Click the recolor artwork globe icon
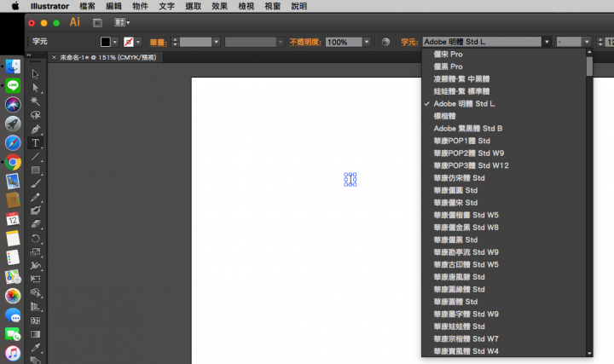The image size is (614, 364). (x=385, y=42)
